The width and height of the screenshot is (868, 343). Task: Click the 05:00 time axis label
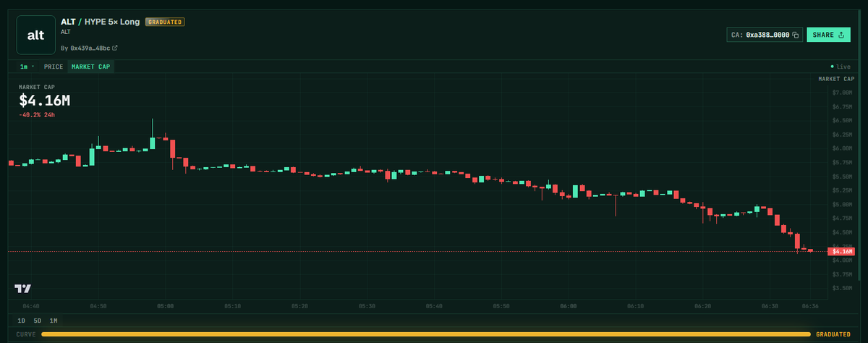click(166, 306)
